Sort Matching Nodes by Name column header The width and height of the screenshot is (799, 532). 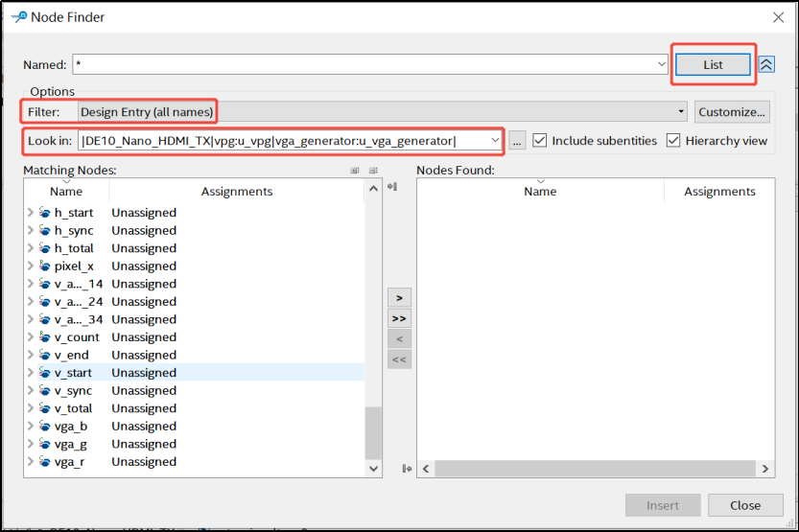(x=66, y=192)
